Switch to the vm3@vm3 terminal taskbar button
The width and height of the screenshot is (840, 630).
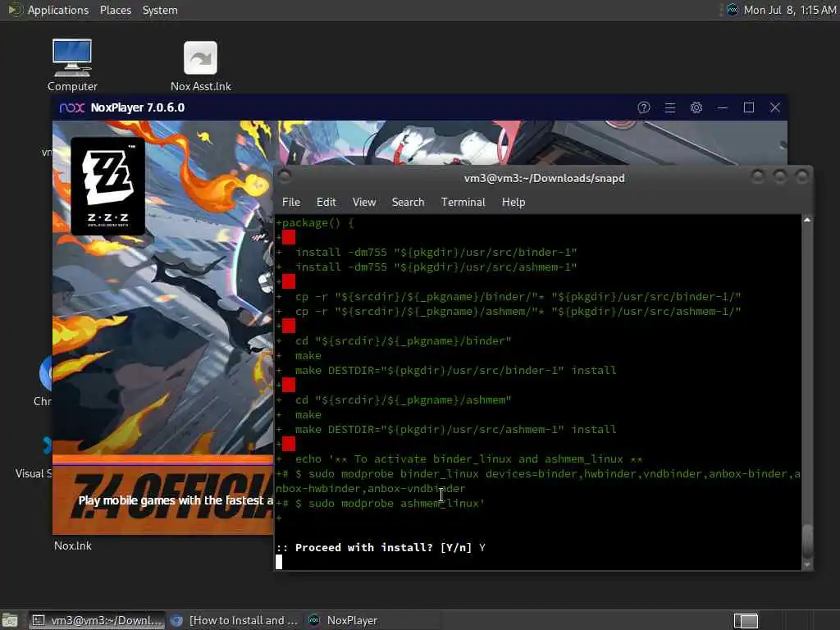click(x=97, y=620)
